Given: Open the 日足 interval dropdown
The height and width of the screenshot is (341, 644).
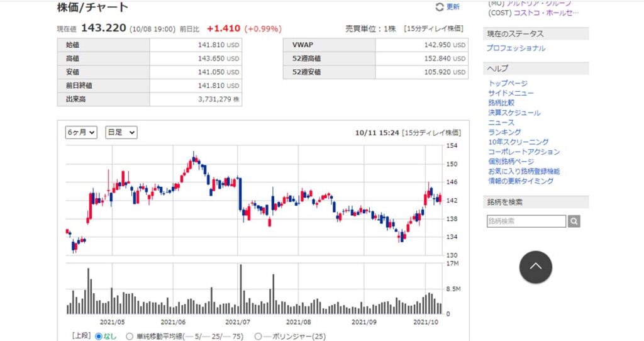Looking at the screenshot, I should (121, 132).
